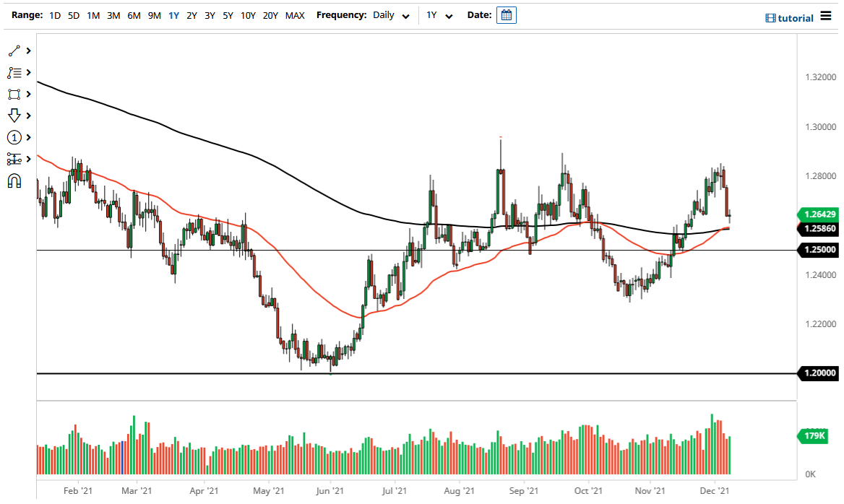
Task: Expand the trend line tool options chevron
Action: [x=27, y=51]
